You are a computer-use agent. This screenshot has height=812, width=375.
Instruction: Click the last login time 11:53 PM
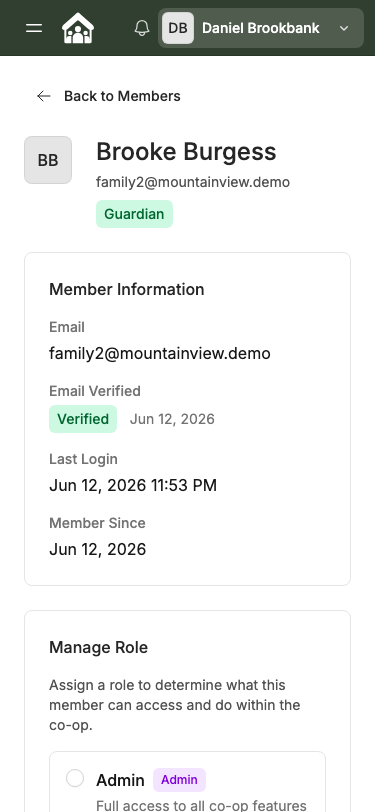[x=184, y=486]
